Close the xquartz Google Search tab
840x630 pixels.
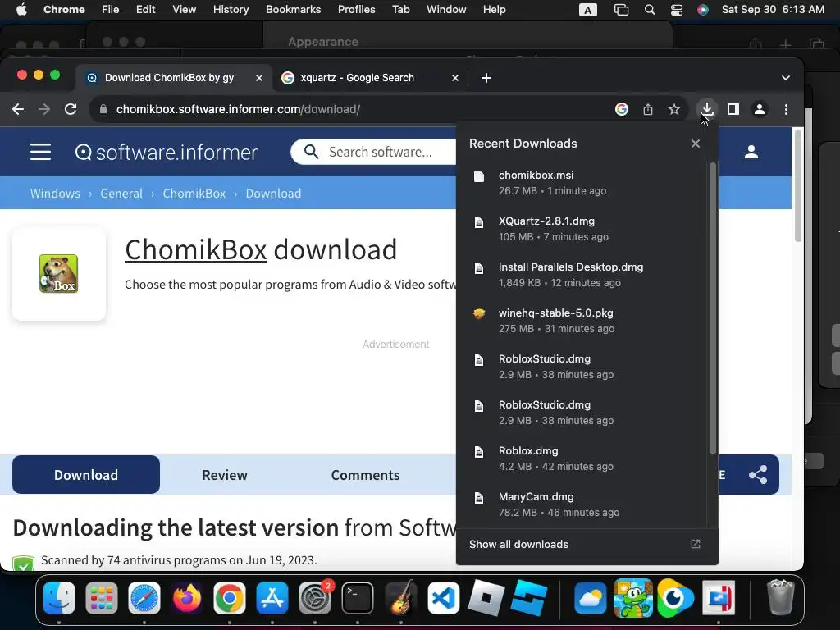[x=454, y=78]
